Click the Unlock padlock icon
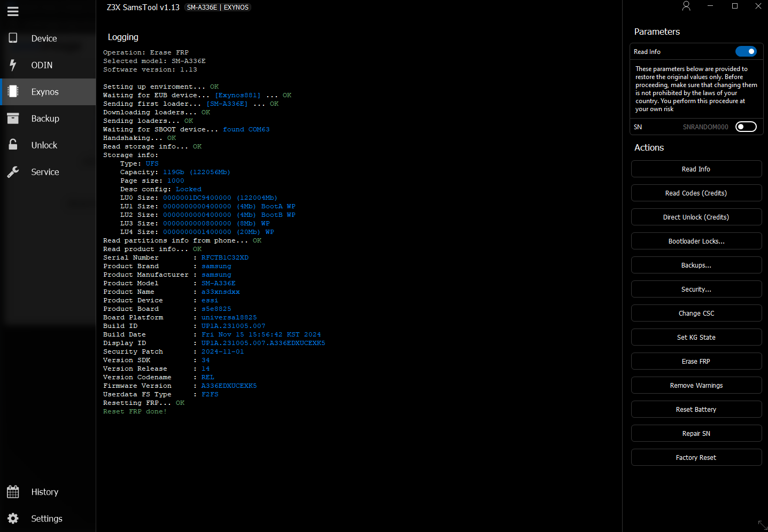Screen dimensions: 768x532 pyautogui.click(x=13, y=145)
